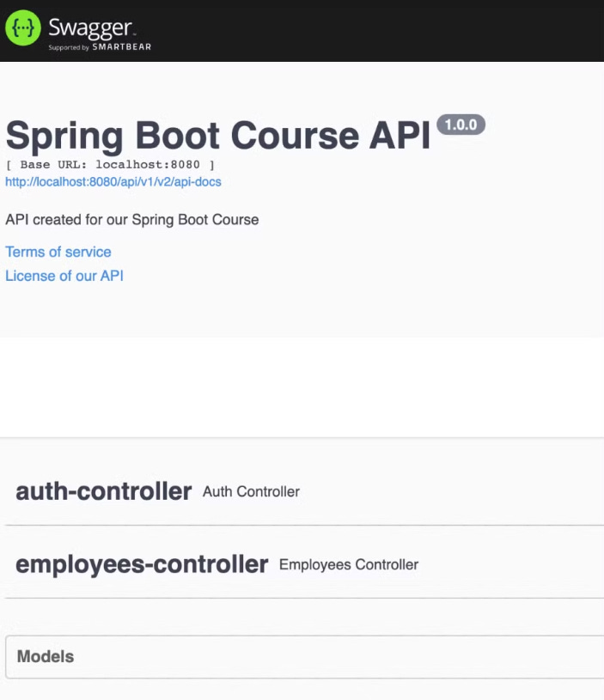
Task: Click the Supported by SMARTBEAR text
Action: [x=100, y=47]
